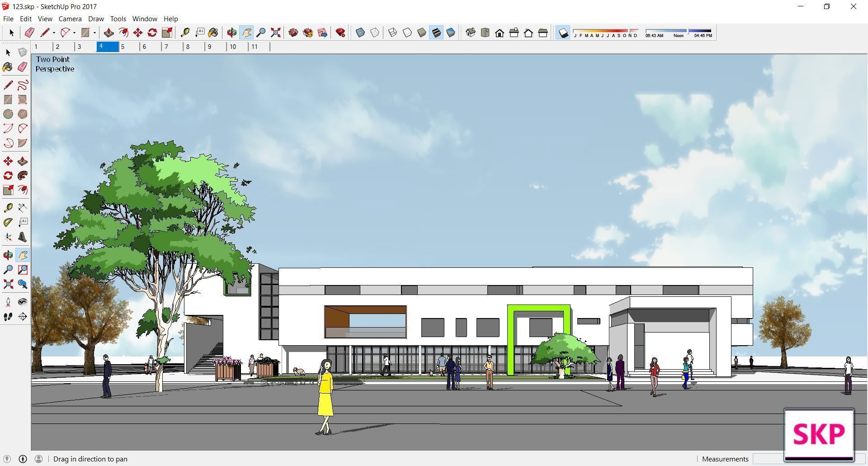This screenshot has height=466, width=868.
Task: Select the Scale tool in top toolbar
Action: (167, 33)
